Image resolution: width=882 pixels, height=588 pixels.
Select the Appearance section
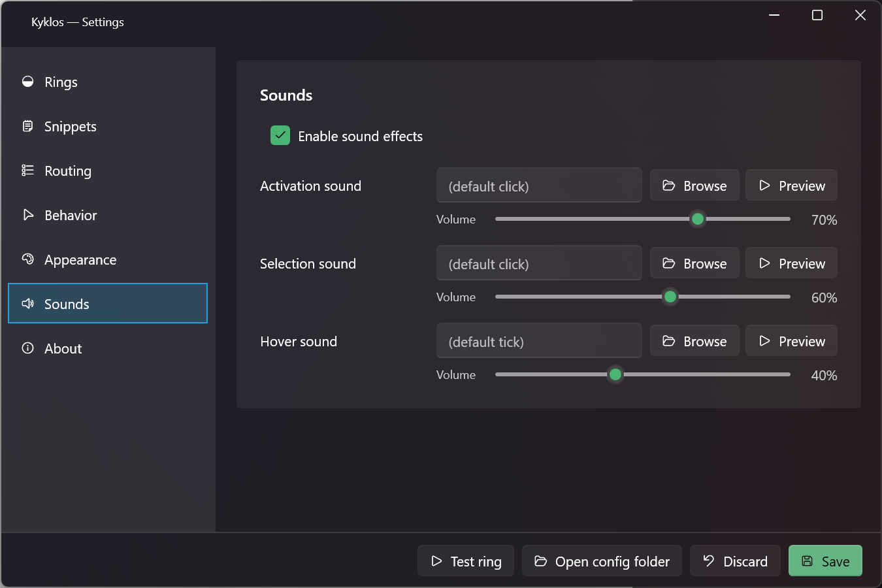click(108, 259)
